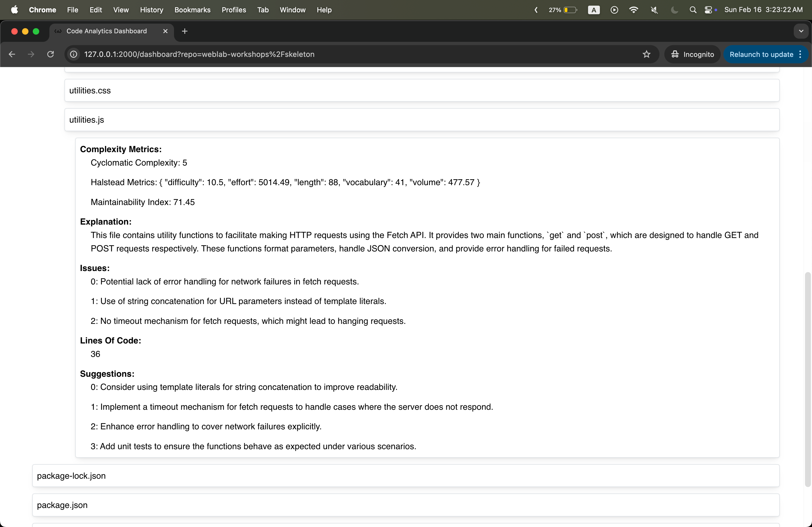Click the back navigation arrow
The image size is (812, 527).
coord(12,54)
